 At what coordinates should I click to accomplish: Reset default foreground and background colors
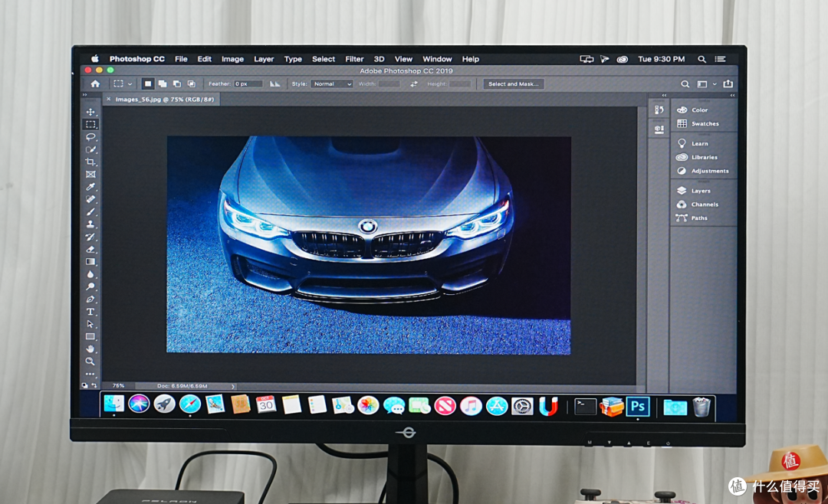point(84,386)
